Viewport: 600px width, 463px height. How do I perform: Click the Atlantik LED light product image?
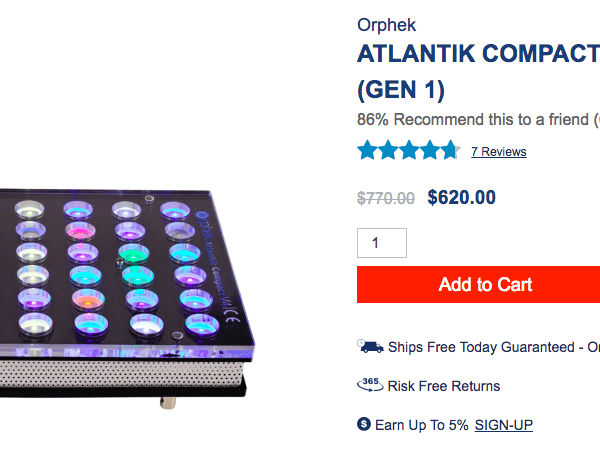[x=127, y=297]
